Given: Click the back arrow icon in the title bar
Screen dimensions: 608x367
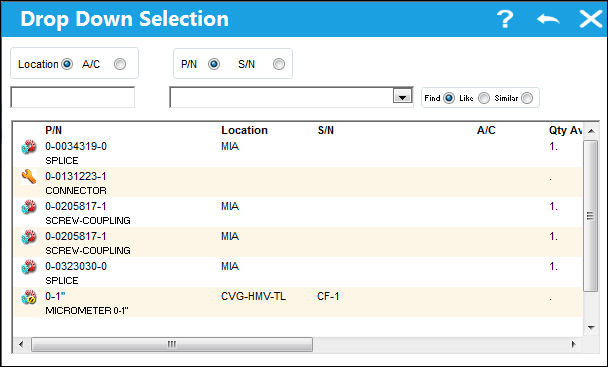Looking at the screenshot, I should point(548,19).
